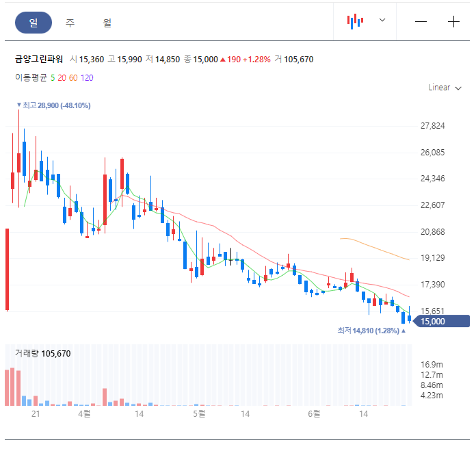The height and width of the screenshot is (451, 476).
Task: Click the 17,390 price axis label
Action: (x=433, y=285)
